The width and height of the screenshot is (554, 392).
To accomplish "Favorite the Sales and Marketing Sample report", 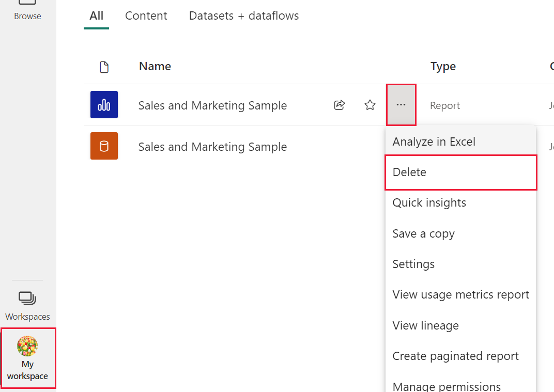I will tap(370, 105).
